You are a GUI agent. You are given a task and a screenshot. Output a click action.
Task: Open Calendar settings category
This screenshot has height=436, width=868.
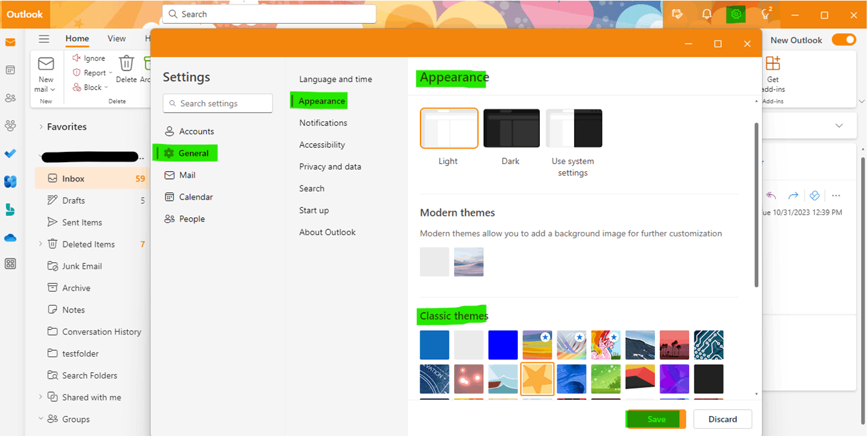[x=189, y=197]
